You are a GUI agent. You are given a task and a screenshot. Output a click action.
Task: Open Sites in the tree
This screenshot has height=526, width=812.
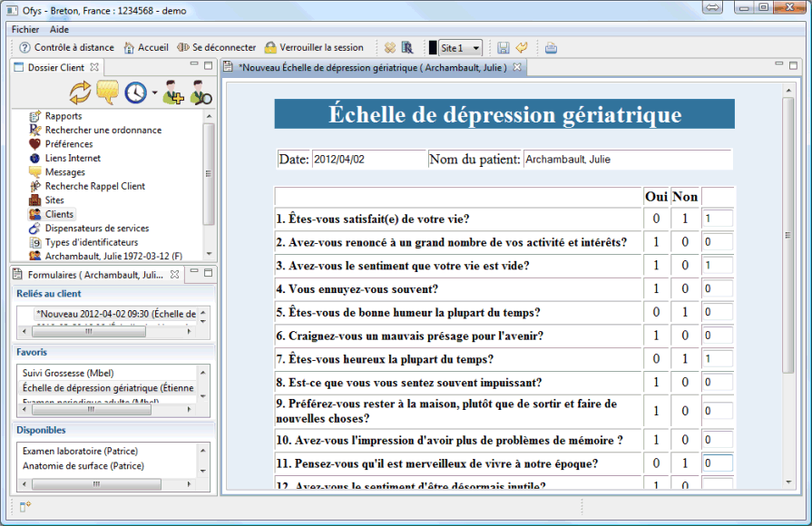point(54,200)
